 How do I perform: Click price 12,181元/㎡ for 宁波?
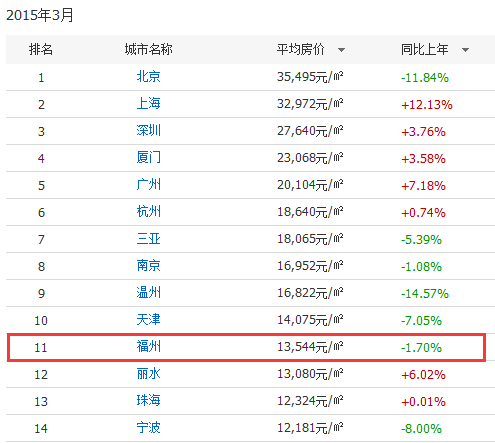tap(310, 428)
